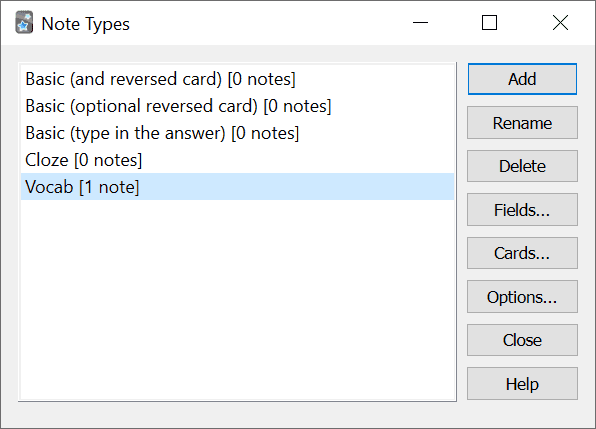
Task: Open Help for note types
Action: [x=522, y=384]
